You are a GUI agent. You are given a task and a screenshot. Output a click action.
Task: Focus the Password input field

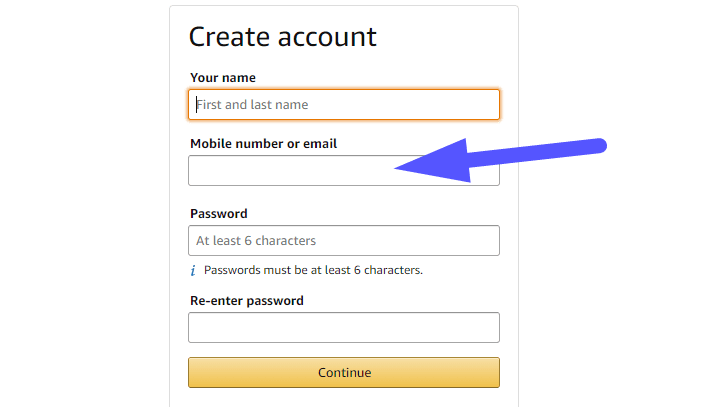coord(343,241)
